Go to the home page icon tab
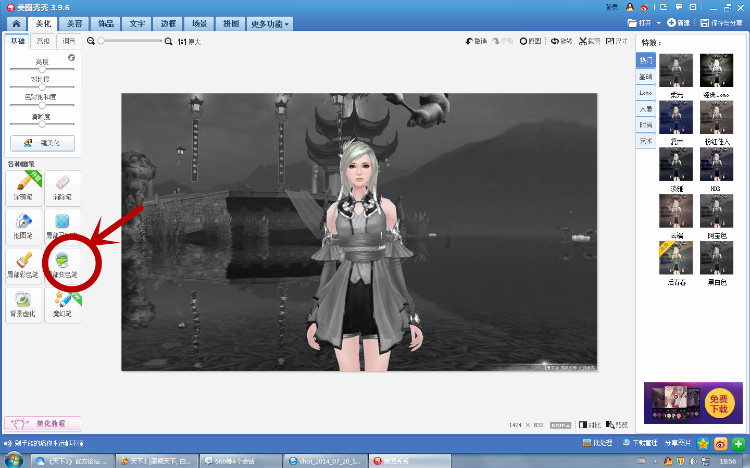750x468 pixels. (x=17, y=23)
